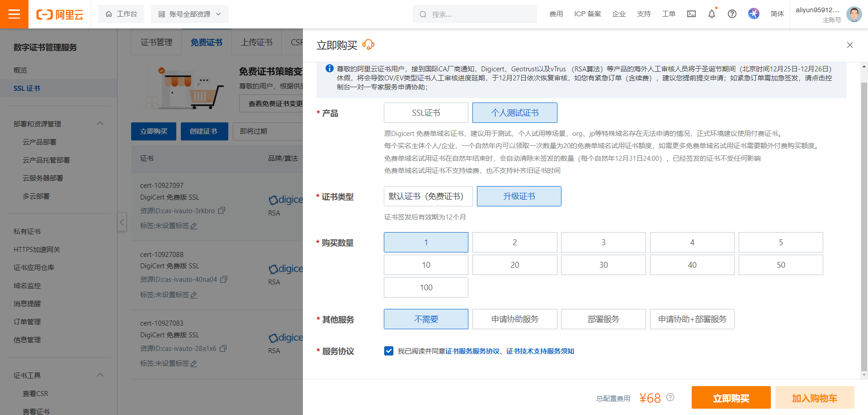Click the 创建证书 button
868x415 pixels.
[x=203, y=131]
